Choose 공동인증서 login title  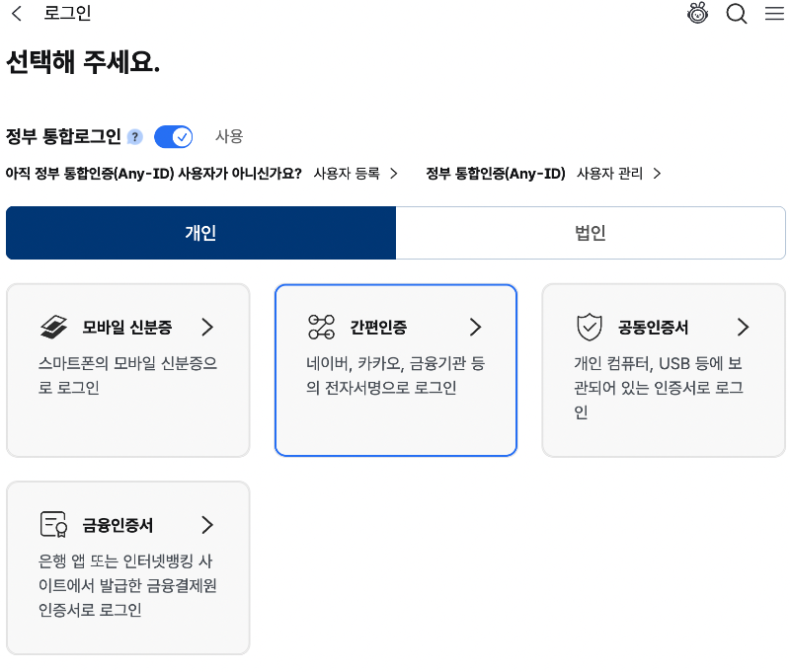pyautogui.click(x=653, y=328)
